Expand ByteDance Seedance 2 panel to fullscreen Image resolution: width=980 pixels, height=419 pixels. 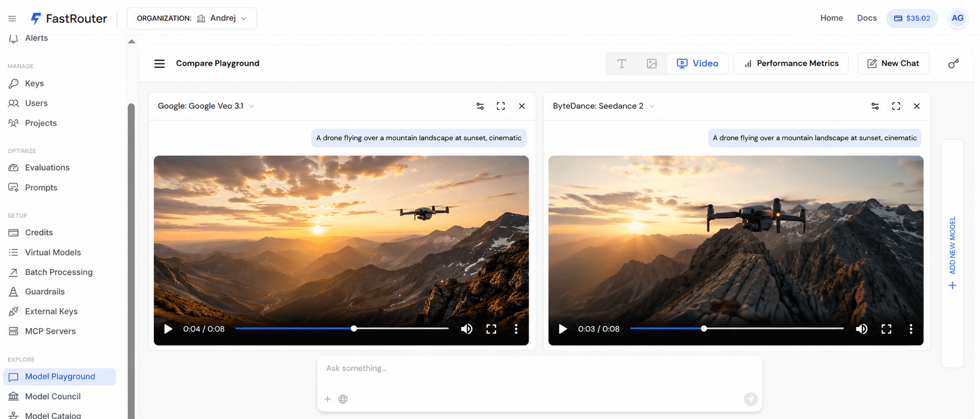point(896,106)
